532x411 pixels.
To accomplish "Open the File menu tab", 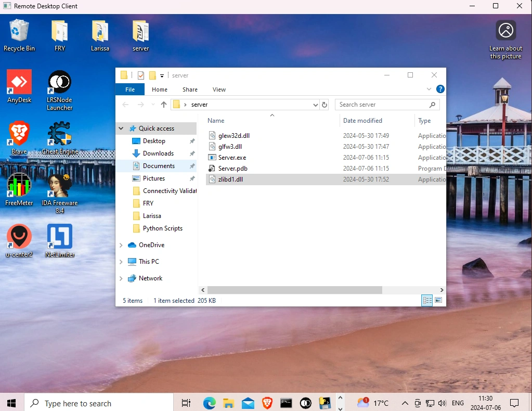I will tap(130, 89).
